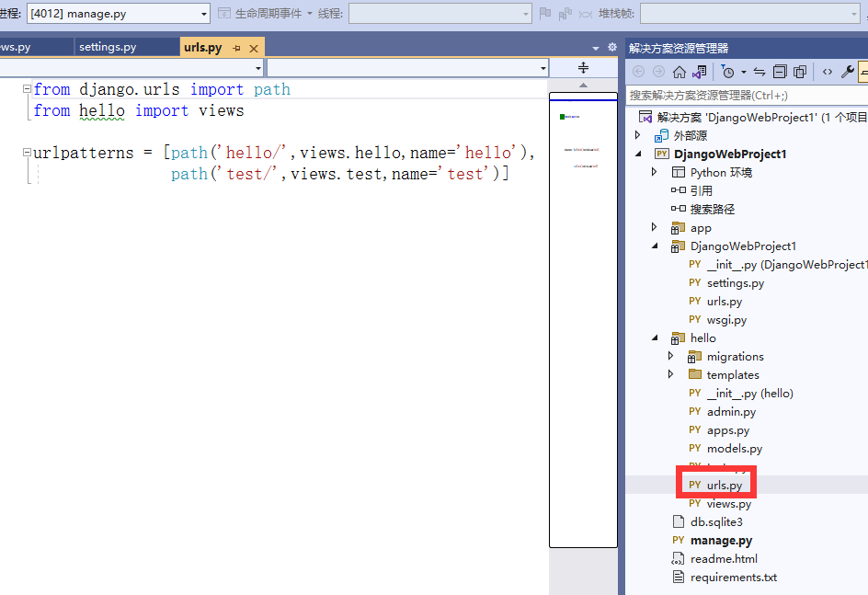Click the back navigation arrow in Solution Explorer
This screenshot has width=868, height=595.
pos(639,72)
